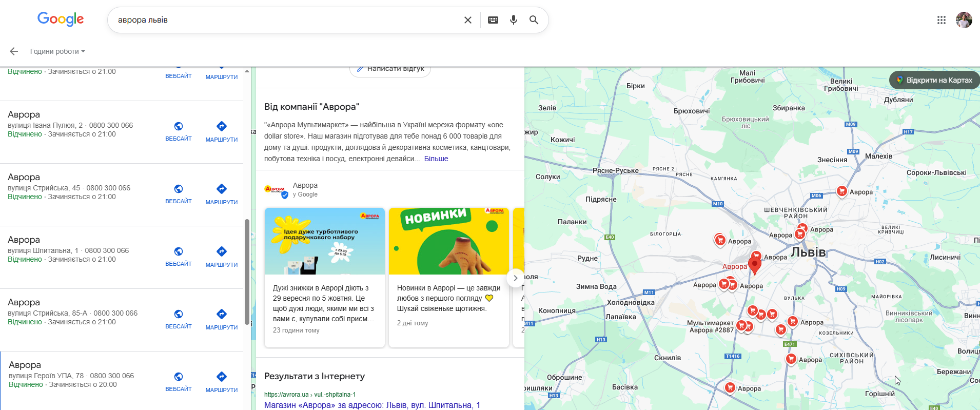Open the avrora.ua vul.-shpitalna-1 URL

point(310,395)
